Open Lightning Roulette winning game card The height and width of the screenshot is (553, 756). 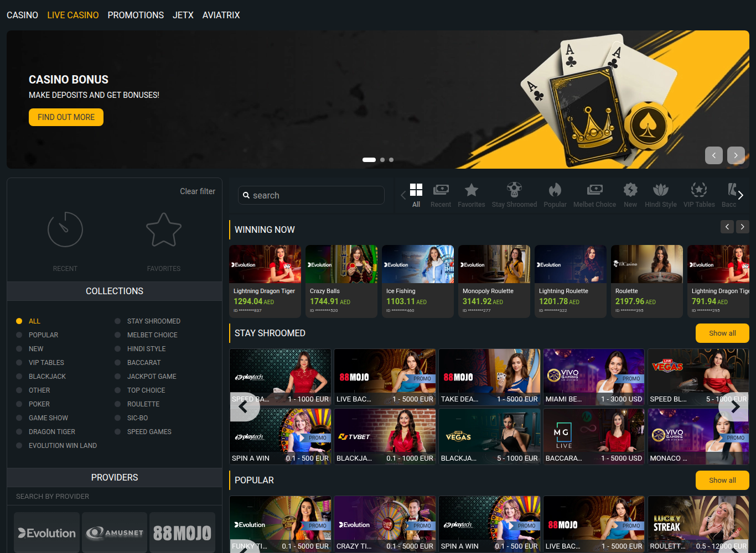coord(571,281)
